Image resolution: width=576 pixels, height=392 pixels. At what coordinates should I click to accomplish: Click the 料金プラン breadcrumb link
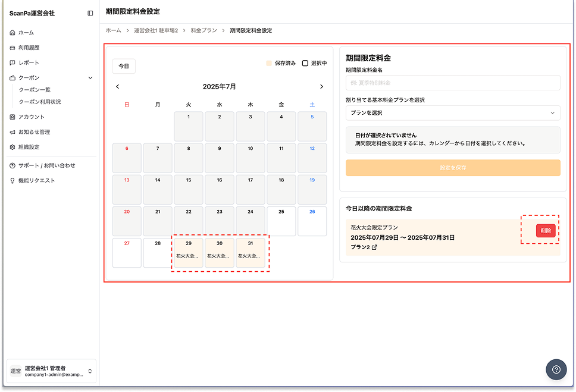(204, 30)
